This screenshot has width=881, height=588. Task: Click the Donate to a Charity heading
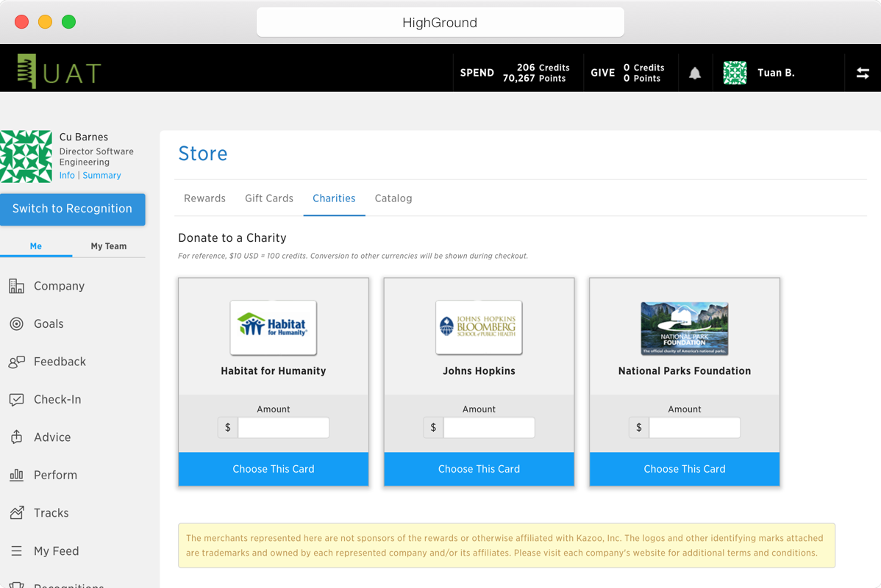pyautogui.click(x=232, y=238)
